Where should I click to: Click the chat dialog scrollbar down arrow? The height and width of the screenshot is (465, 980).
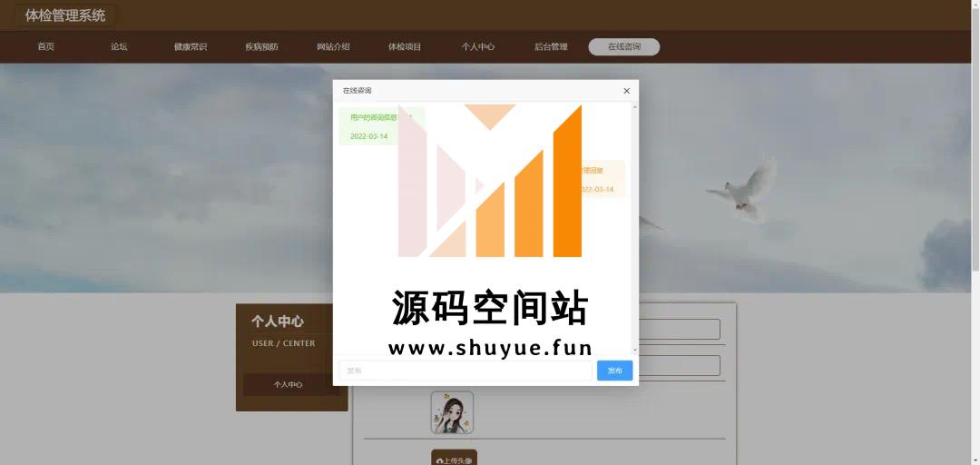coord(635,350)
